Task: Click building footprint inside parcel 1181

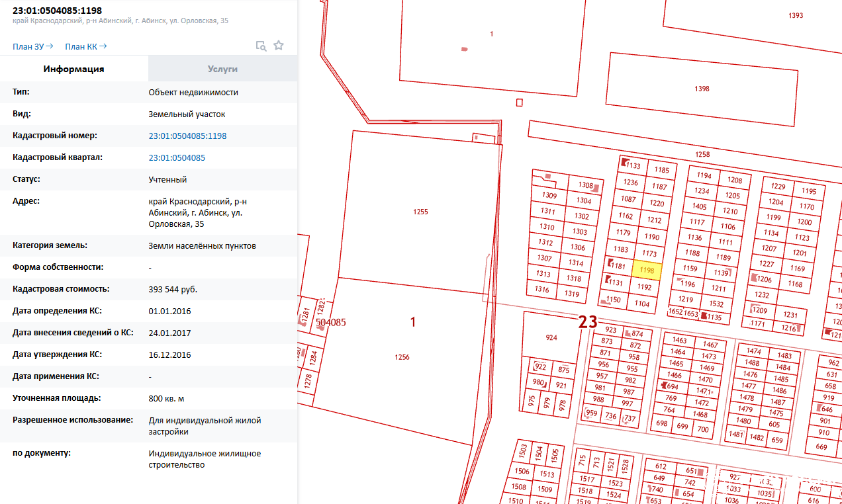Action: click(610, 264)
